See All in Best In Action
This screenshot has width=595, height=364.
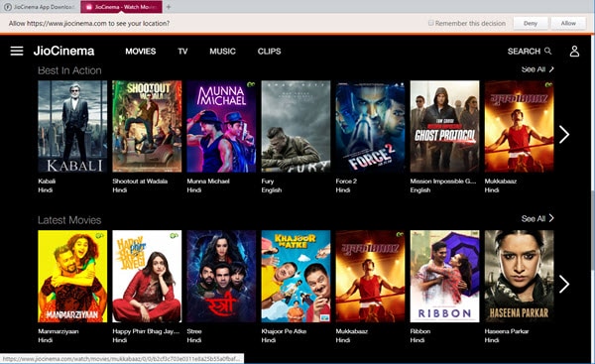pos(537,69)
